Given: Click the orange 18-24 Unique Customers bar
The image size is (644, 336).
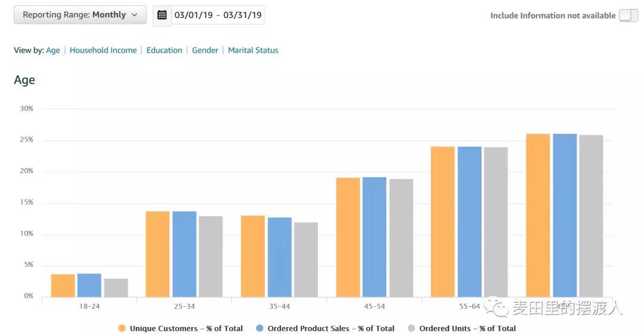Looking at the screenshot, I should click(63, 285).
